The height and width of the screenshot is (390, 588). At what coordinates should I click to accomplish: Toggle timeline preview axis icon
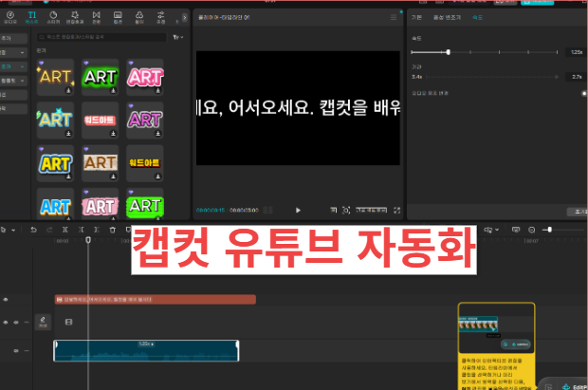click(x=516, y=230)
